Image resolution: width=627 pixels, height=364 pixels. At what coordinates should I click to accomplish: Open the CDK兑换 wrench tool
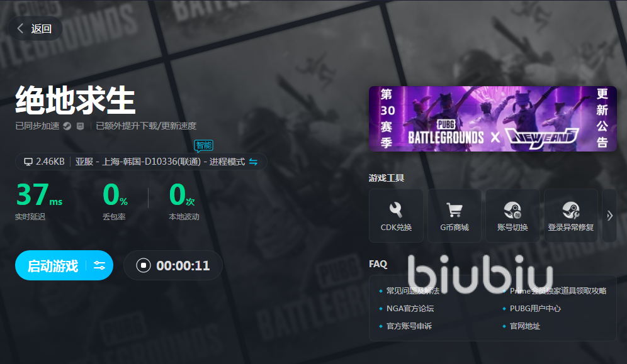pyautogui.click(x=396, y=215)
